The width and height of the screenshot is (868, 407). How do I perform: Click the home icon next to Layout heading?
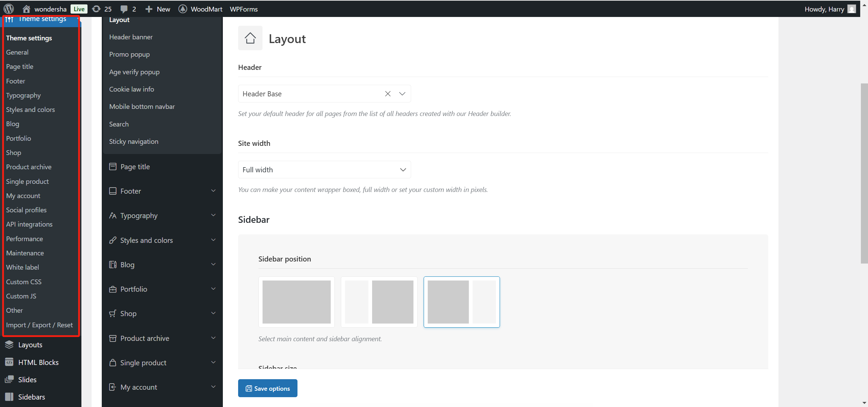250,38
